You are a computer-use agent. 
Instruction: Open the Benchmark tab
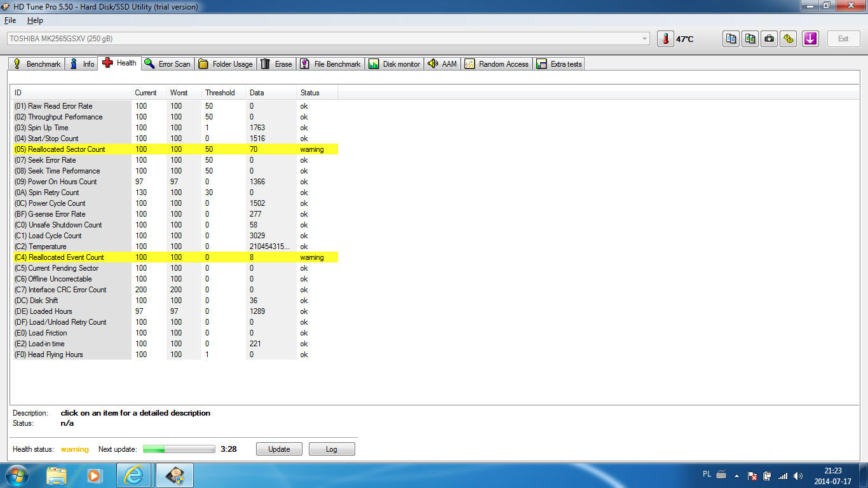[36, 64]
